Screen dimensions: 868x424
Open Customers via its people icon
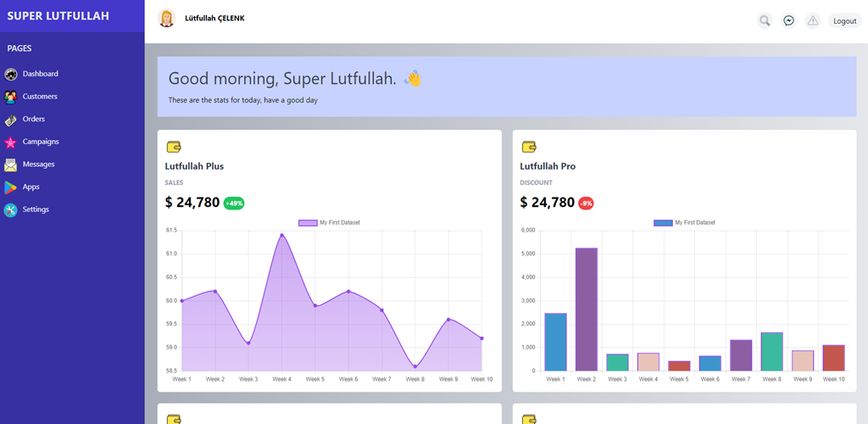[x=10, y=97]
